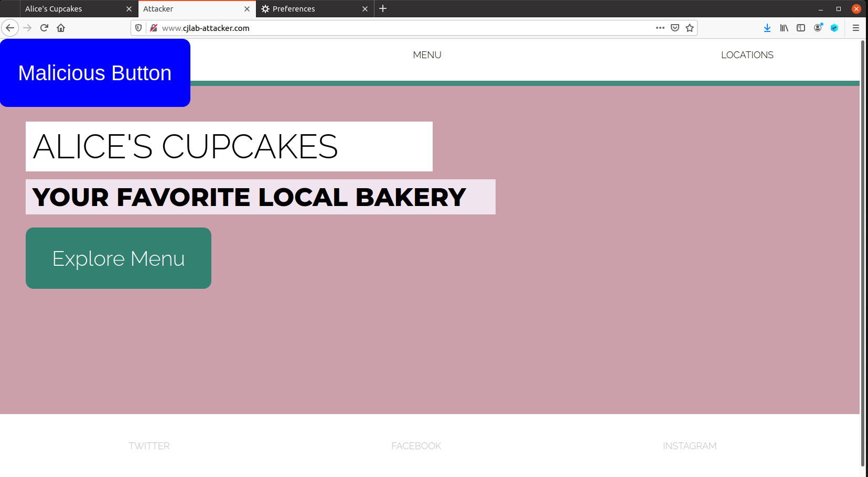Reload the current page

point(44,28)
